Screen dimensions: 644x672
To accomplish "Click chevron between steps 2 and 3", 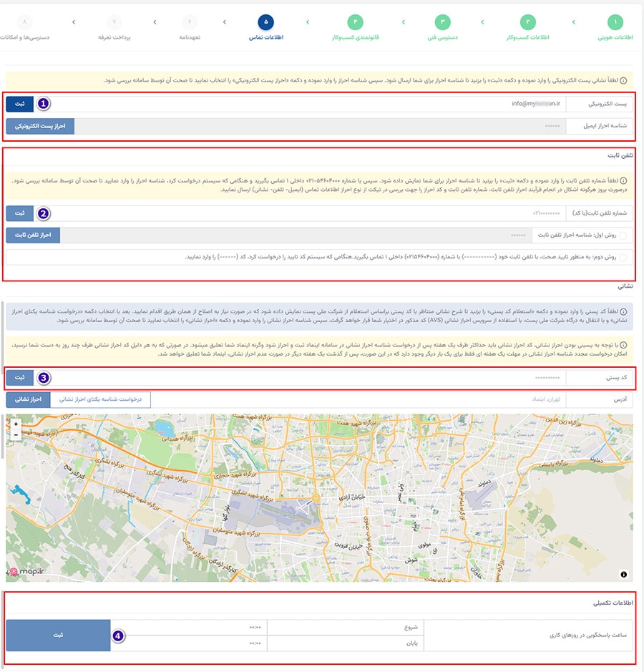I will click(482, 22).
